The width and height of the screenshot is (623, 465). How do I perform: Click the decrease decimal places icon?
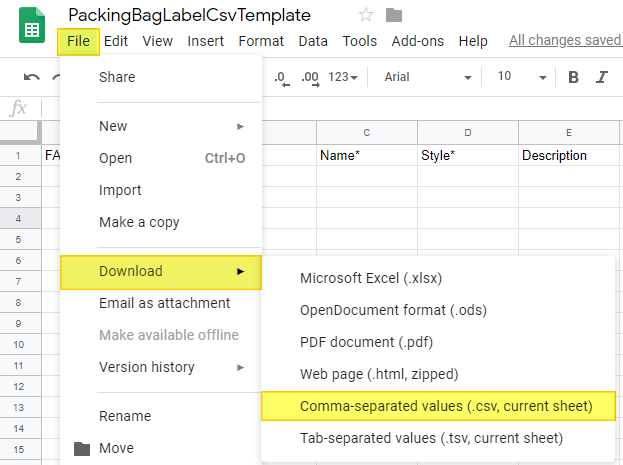(282, 78)
